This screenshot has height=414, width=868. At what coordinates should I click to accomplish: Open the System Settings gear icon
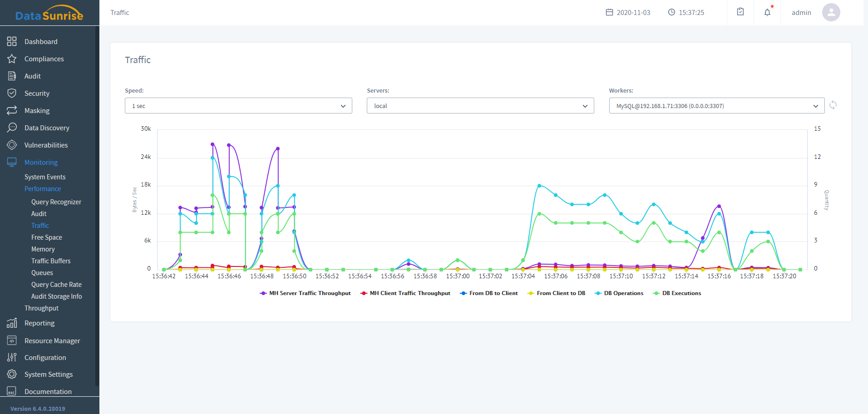(x=12, y=375)
